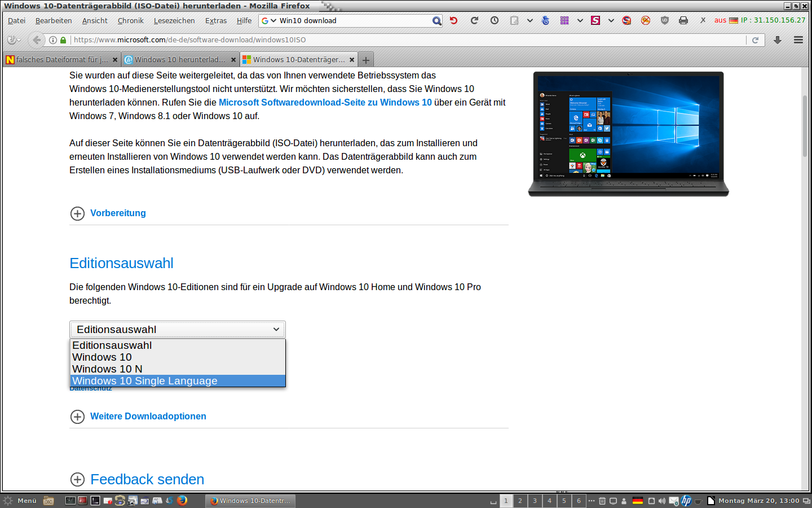Open the downloads arrow icon

tap(778, 40)
